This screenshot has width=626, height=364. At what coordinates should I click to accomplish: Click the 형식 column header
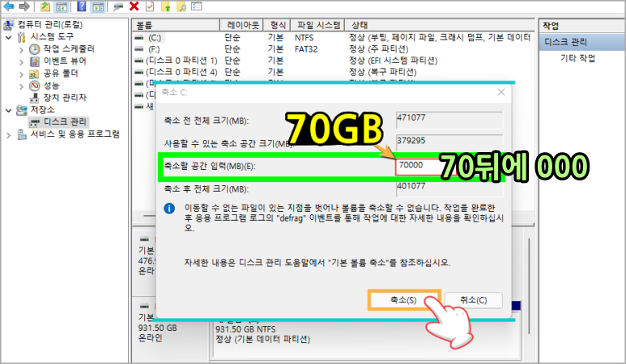277,25
